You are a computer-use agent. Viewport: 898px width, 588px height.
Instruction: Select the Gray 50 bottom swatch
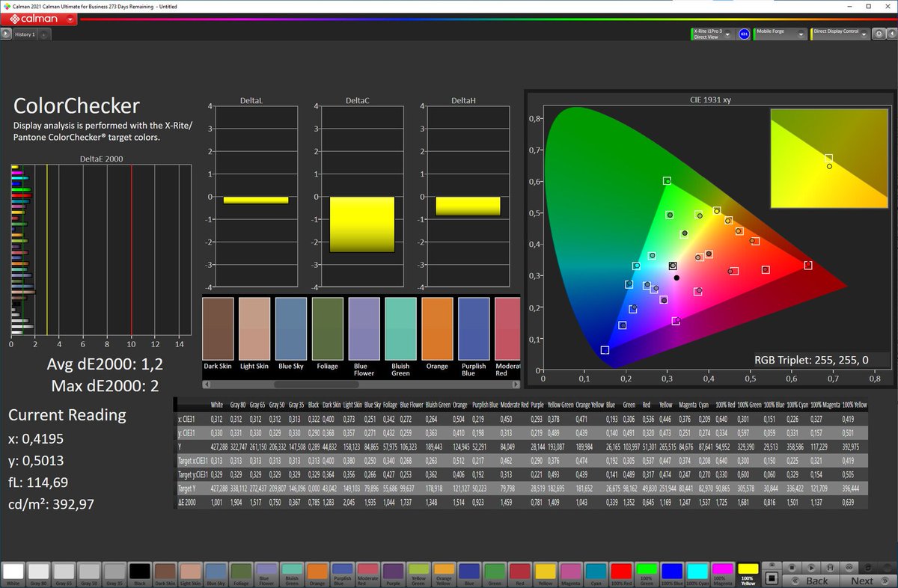coord(89,574)
